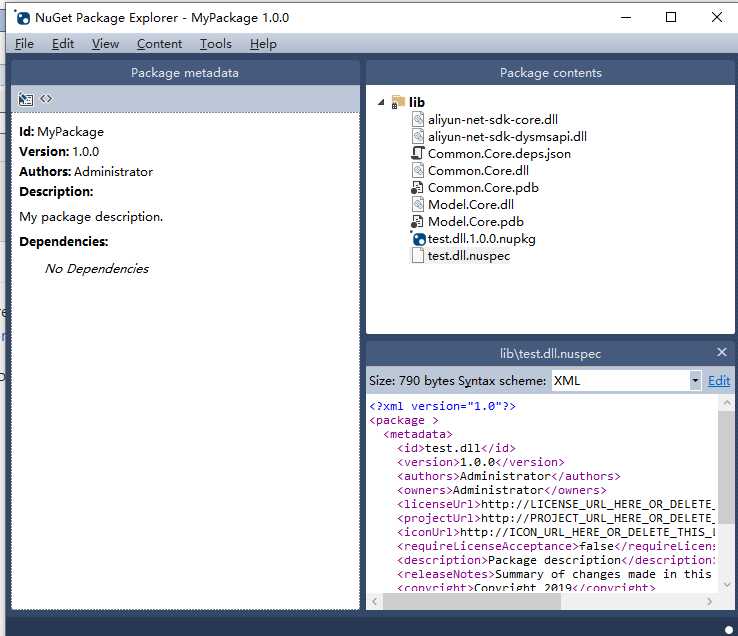The width and height of the screenshot is (738, 636).
Task: Click the left arrow of horizontal scrollbar
Action: tap(375, 601)
